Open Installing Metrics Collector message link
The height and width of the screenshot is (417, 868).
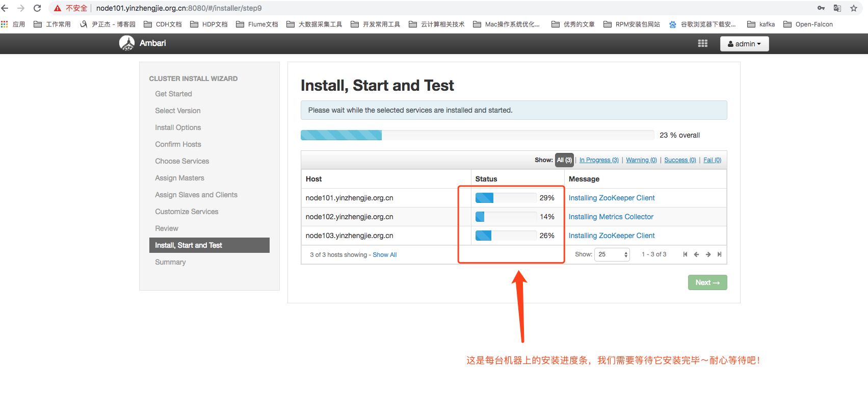click(x=611, y=217)
